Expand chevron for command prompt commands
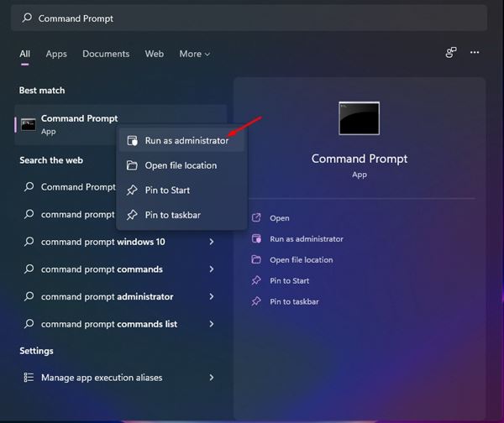This screenshot has height=423, width=504. coord(212,269)
